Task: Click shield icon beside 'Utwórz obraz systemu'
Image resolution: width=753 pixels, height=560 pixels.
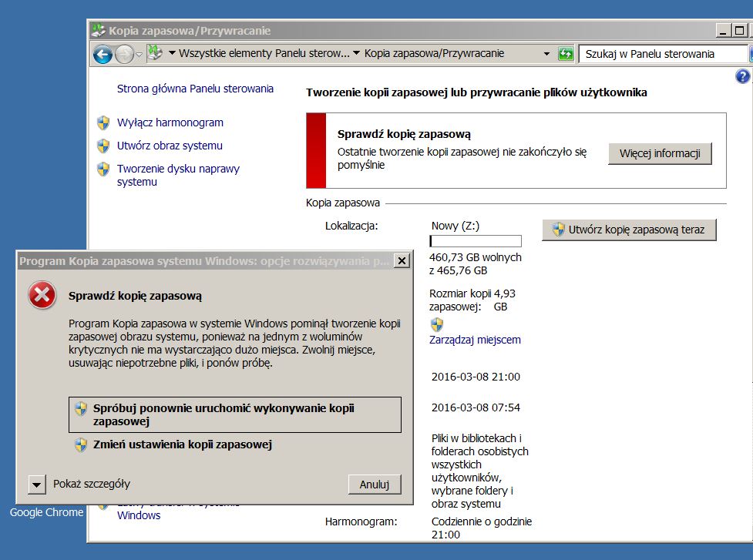Action: click(103, 146)
